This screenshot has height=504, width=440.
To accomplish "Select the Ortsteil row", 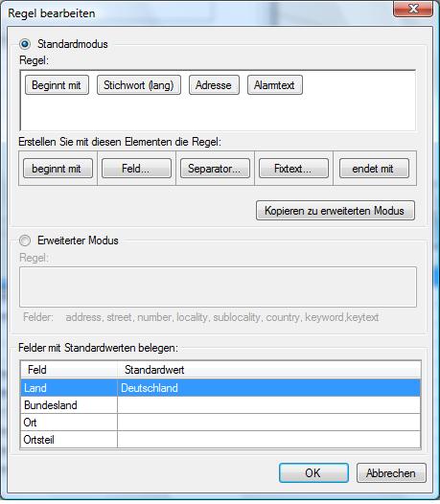I will (x=220, y=440).
